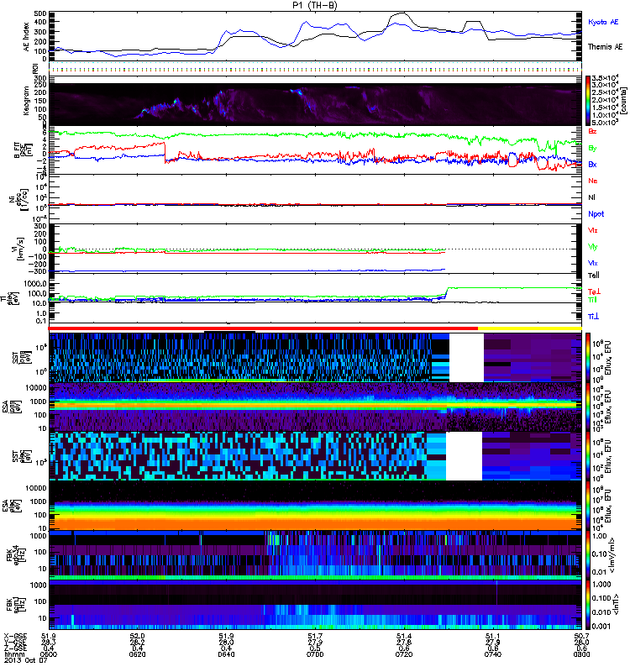Click the red Ne legend label
The width and height of the screenshot is (630, 672).
(x=592, y=181)
